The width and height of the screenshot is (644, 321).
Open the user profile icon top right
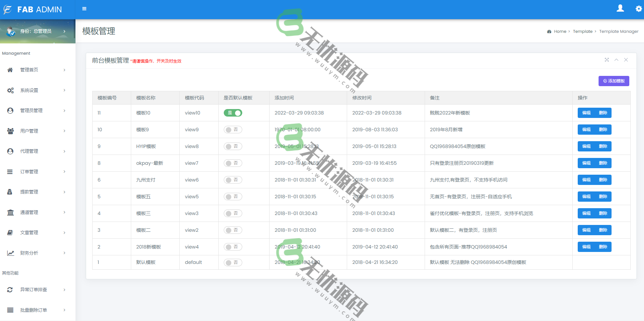tap(620, 9)
